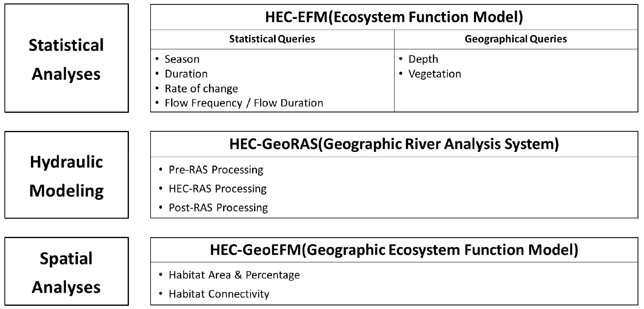644x309 pixels.
Task: Select Habitat Area & Percentage item
Action: (234, 275)
